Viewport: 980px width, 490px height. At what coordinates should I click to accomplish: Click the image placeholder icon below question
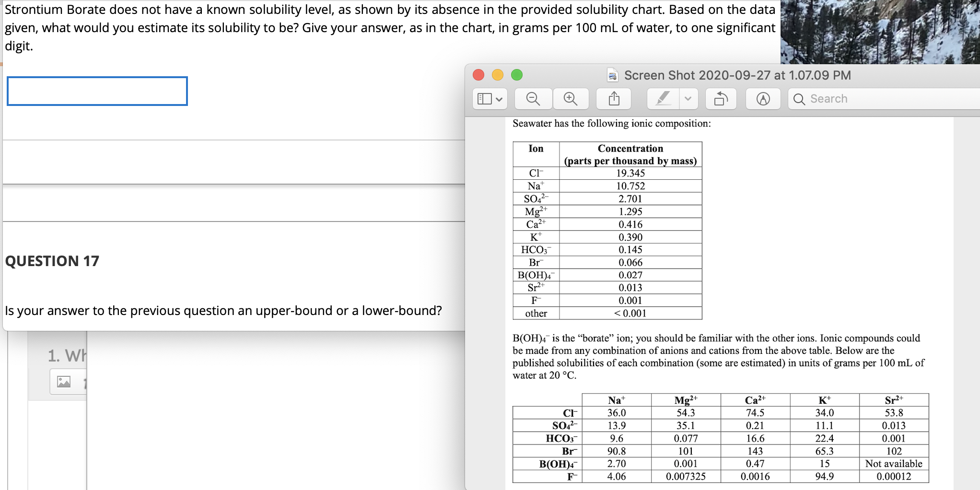[x=64, y=382]
